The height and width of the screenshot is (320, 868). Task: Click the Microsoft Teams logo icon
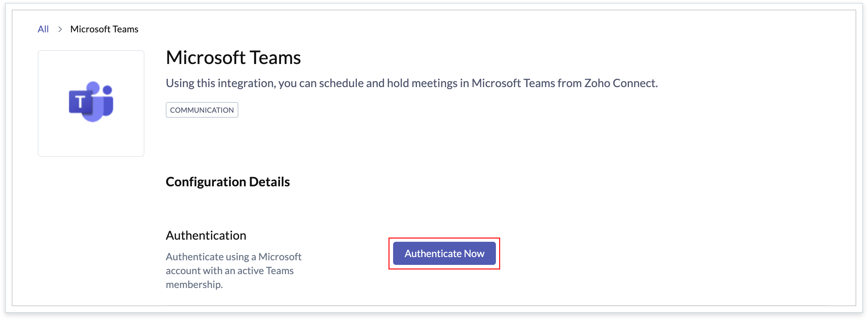click(x=91, y=102)
